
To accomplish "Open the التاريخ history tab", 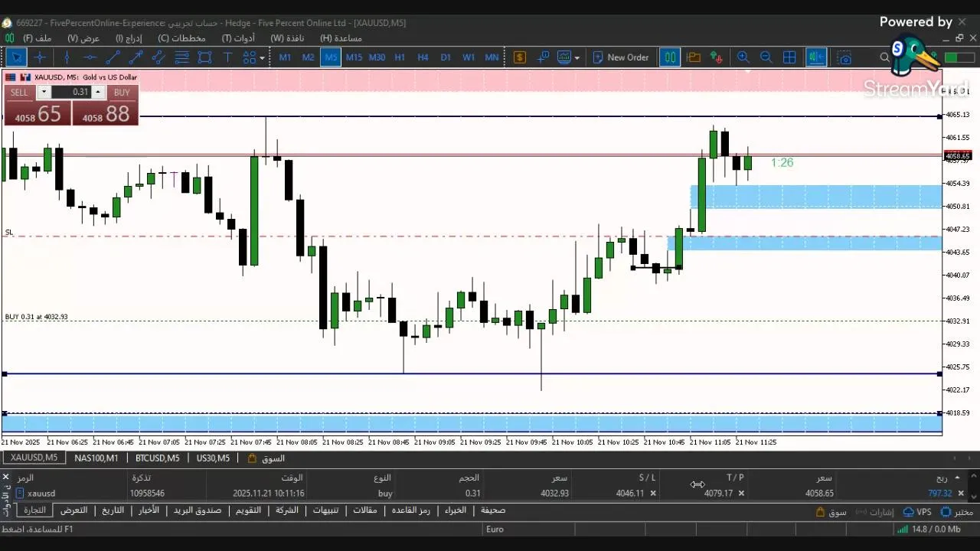I will point(113,510).
